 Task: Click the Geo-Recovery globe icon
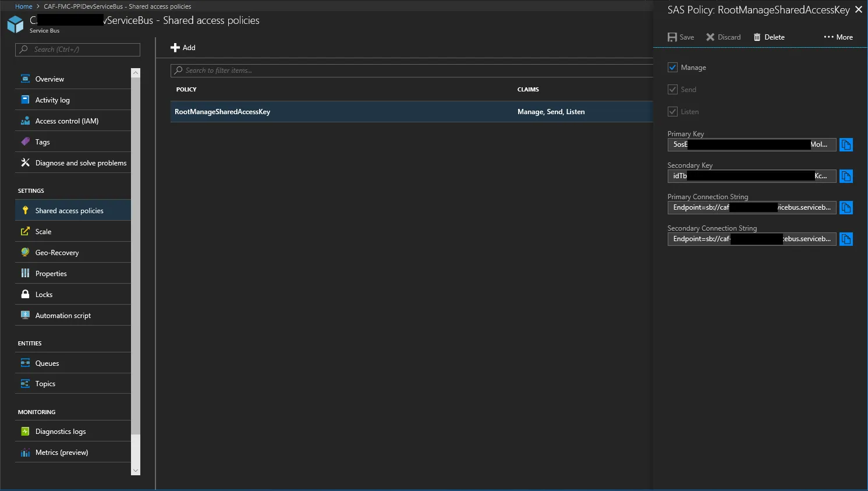(25, 252)
